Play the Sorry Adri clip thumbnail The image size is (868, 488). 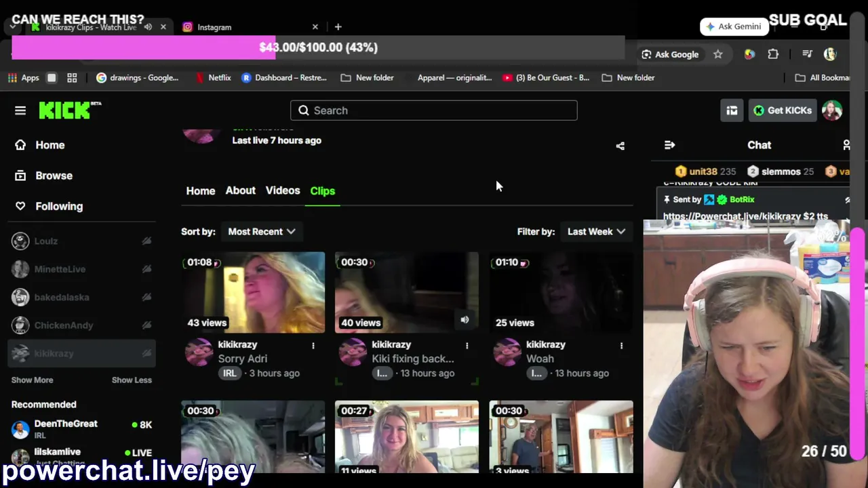click(253, 293)
